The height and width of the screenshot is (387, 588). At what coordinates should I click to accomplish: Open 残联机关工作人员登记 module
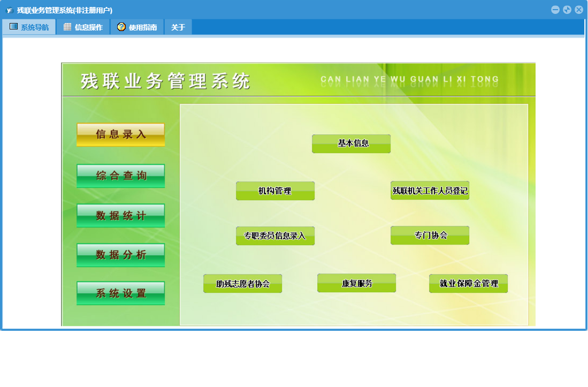pos(430,191)
